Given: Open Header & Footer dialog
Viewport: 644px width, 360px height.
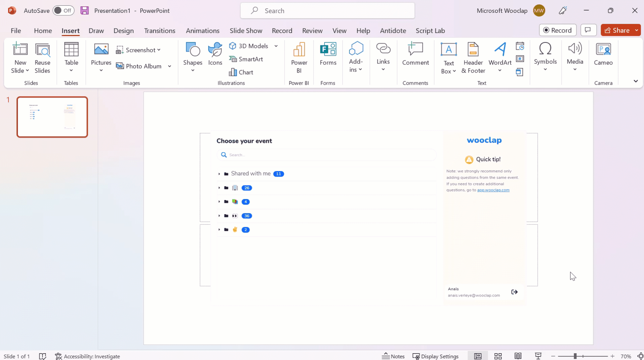Looking at the screenshot, I should [x=473, y=58].
